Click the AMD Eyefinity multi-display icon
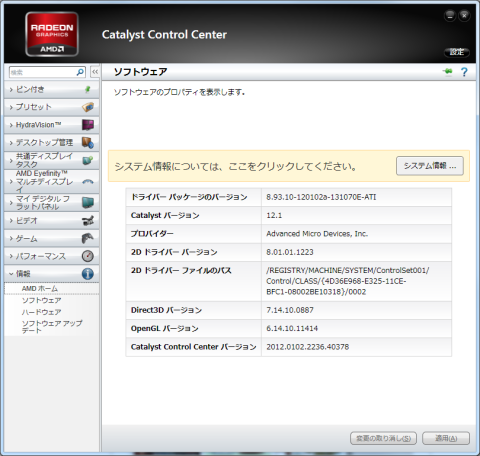The image size is (480, 456). tap(88, 182)
